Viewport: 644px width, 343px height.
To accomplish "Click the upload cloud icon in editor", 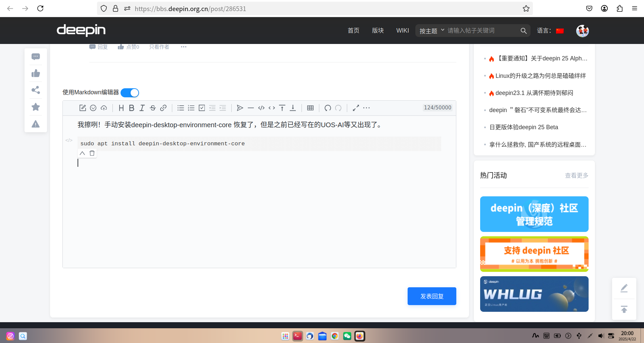I will tap(104, 108).
